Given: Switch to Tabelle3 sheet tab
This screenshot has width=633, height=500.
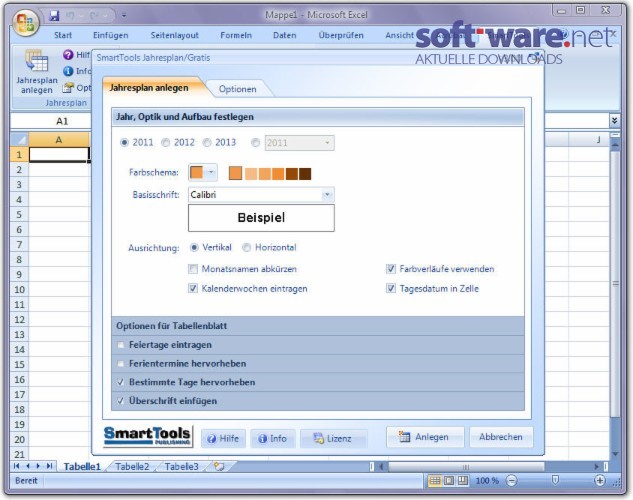Looking at the screenshot, I should (x=181, y=467).
